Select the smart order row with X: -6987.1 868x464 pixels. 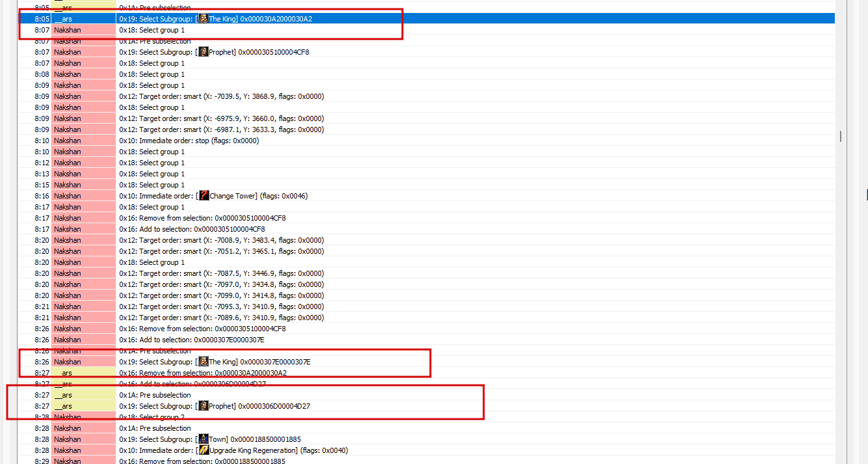click(x=427, y=130)
